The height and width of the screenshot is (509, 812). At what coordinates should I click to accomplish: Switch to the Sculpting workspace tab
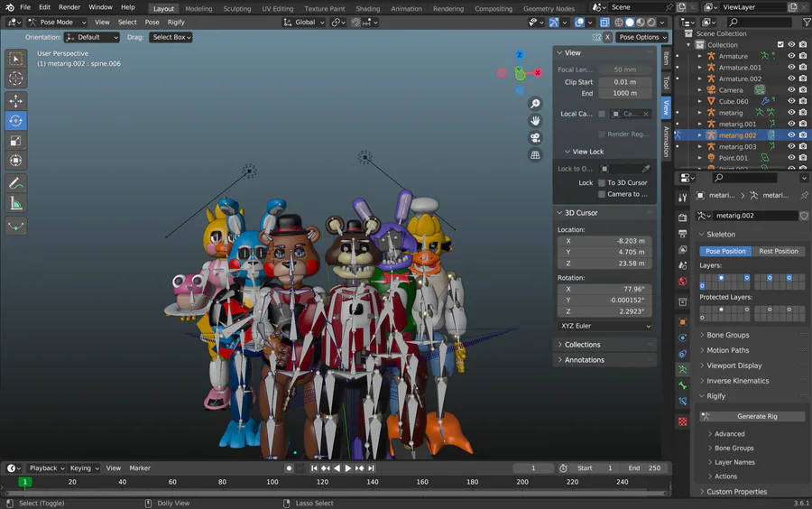point(237,8)
